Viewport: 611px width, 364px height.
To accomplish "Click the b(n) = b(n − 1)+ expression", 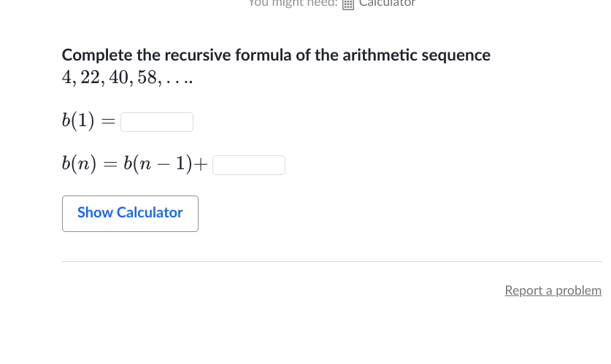I will pyautogui.click(x=135, y=166).
